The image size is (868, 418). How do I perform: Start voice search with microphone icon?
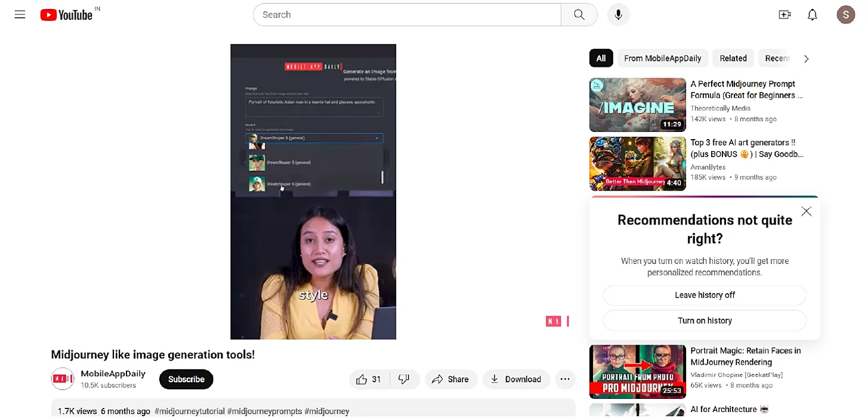click(x=619, y=15)
